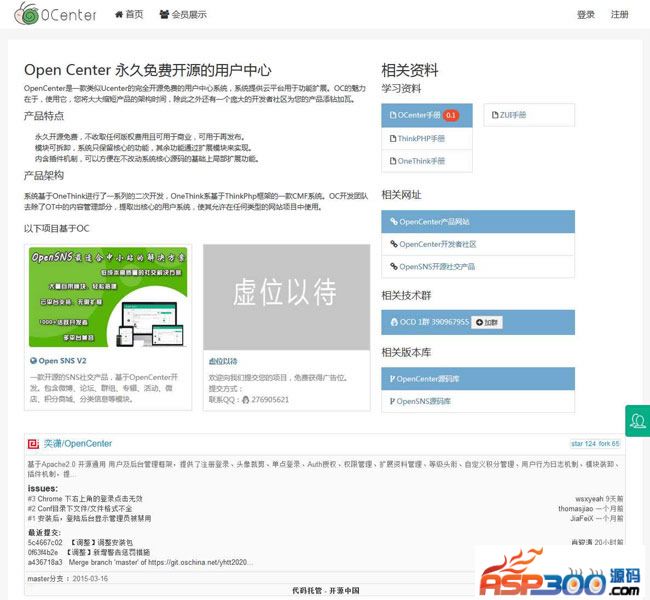Image resolution: width=650 pixels, height=600 pixels.
Task: Click the QQ penguin icon beside OCD 1群
Action: click(x=394, y=322)
